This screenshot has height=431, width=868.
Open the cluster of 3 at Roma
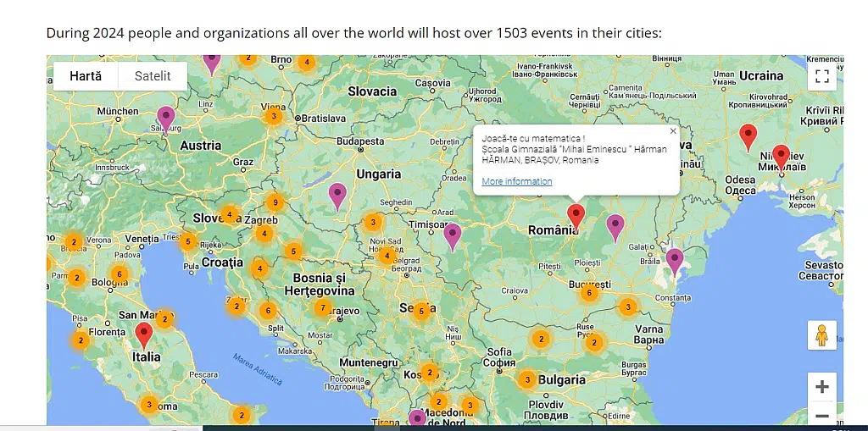pyautogui.click(x=148, y=404)
